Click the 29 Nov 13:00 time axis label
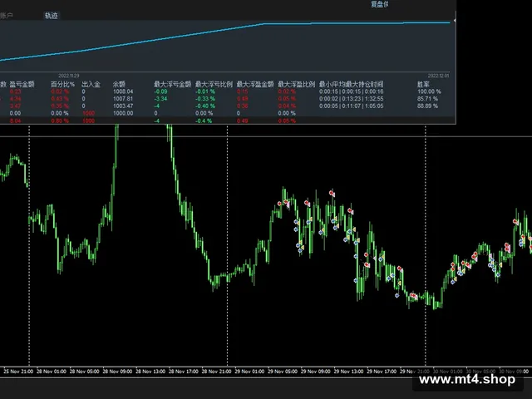532x399 pixels. (348, 372)
